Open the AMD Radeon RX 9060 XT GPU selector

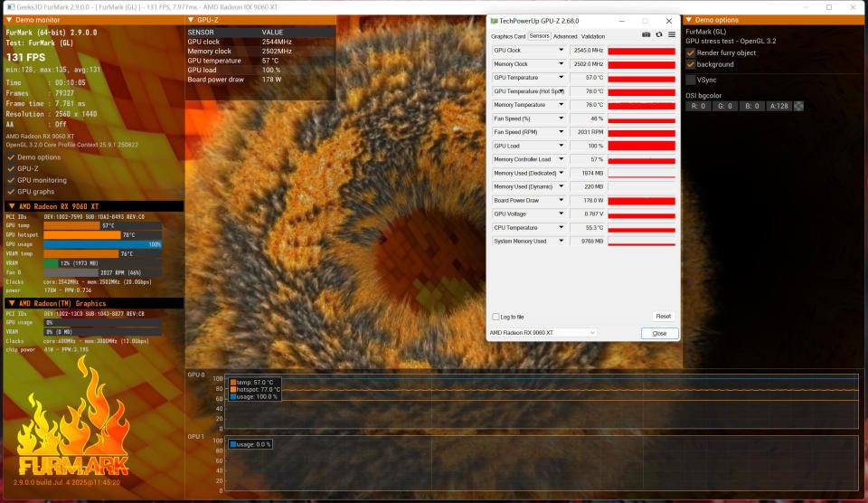[542, 332]
